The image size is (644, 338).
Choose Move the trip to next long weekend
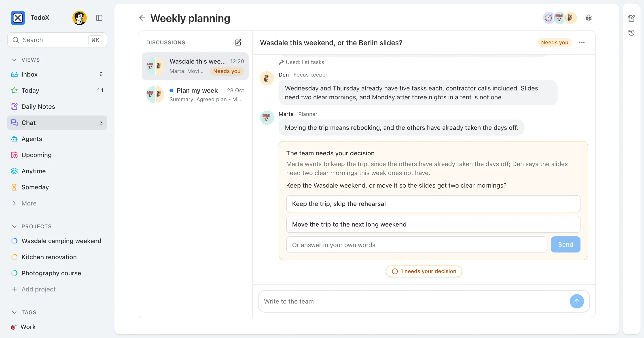tap(433, 225)
